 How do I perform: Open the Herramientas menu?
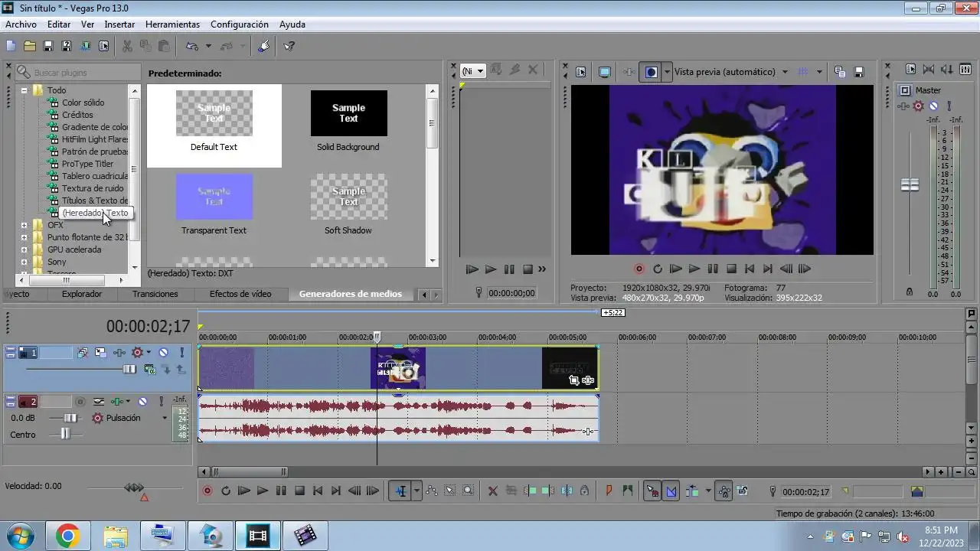click(172, 24)
